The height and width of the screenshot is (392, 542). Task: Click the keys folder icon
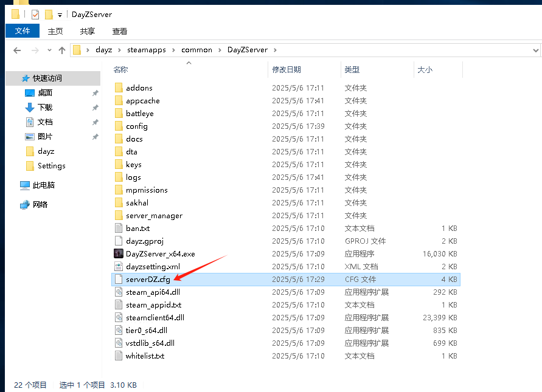(119, 165)
